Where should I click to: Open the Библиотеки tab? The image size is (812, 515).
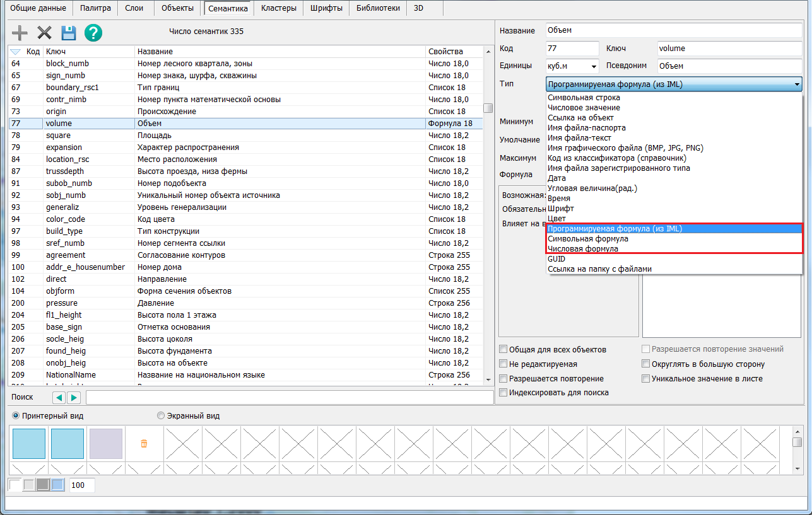tap(378, 8)
